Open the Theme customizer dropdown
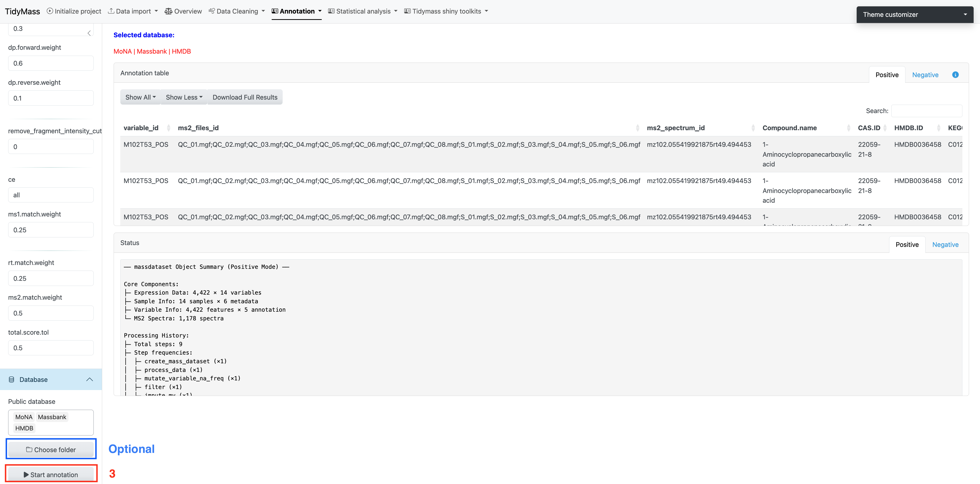The width and height of the screenshot is (980, 484). [x=915, y=15]
